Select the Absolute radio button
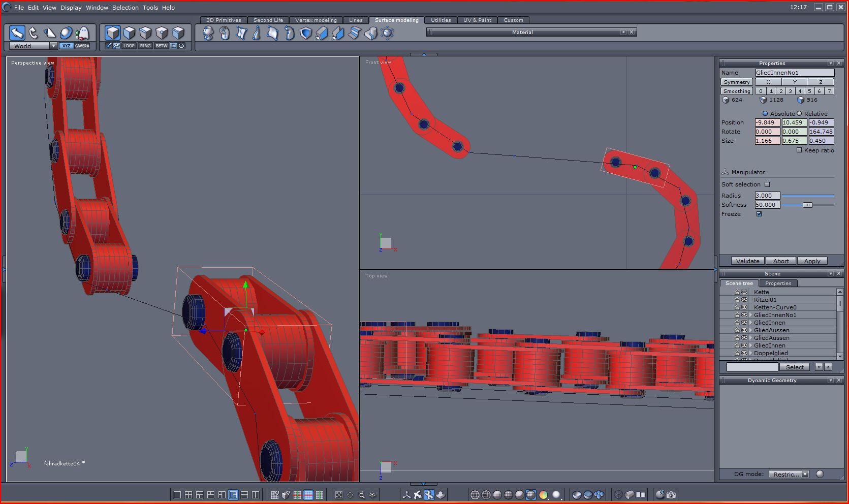This screenshot has width=849, height=504. point(765,113)
